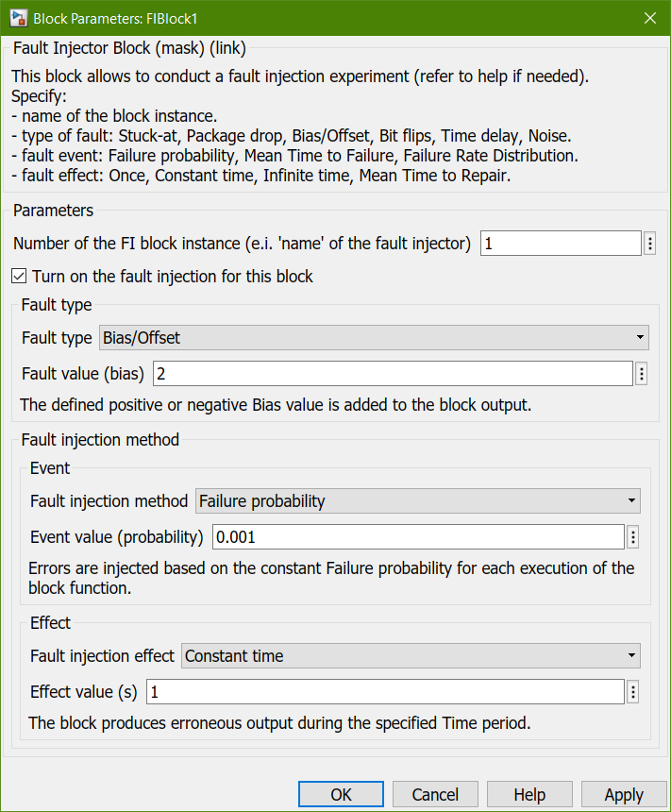Expand the Fault injection effect dropdown
The image size is (671, 812).
pos(411,656)
